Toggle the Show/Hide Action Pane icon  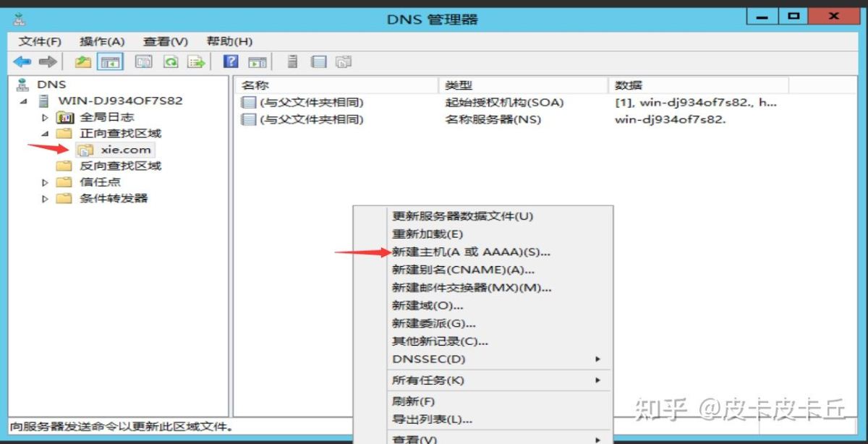(258, 62)
